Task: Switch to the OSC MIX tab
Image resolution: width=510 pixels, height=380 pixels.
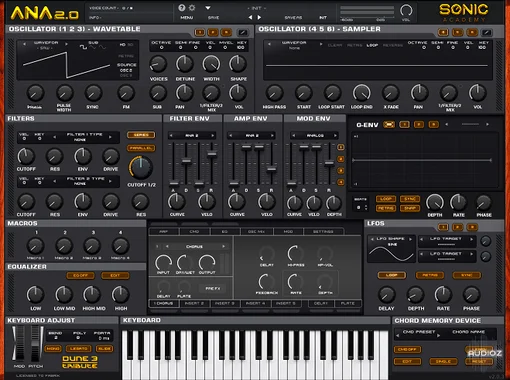Action: 257,231
